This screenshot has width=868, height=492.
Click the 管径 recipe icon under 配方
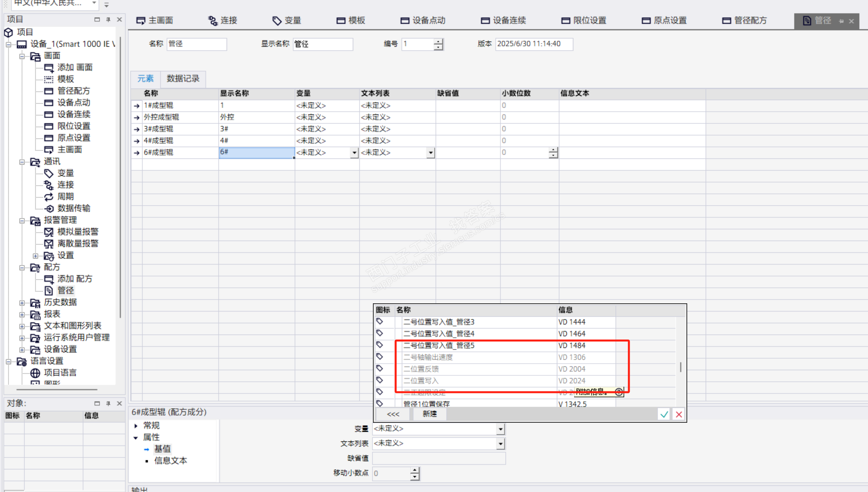tap(49, 290)
